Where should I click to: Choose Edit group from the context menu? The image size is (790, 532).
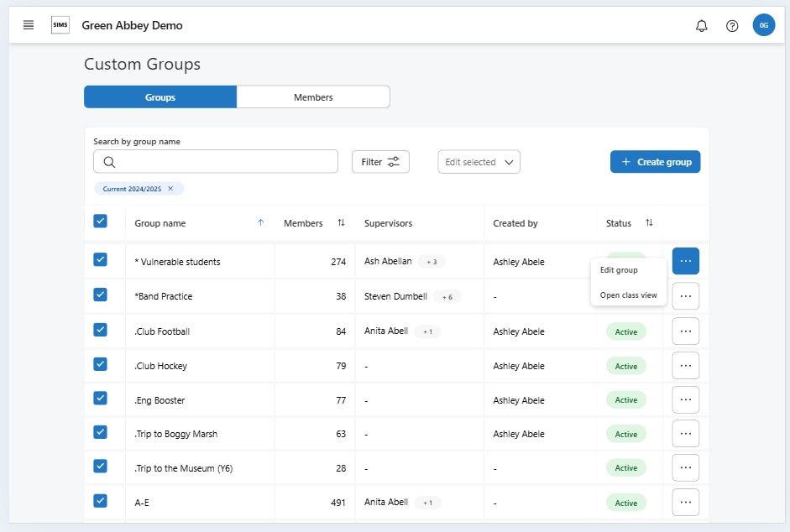(x=620, y=270)
